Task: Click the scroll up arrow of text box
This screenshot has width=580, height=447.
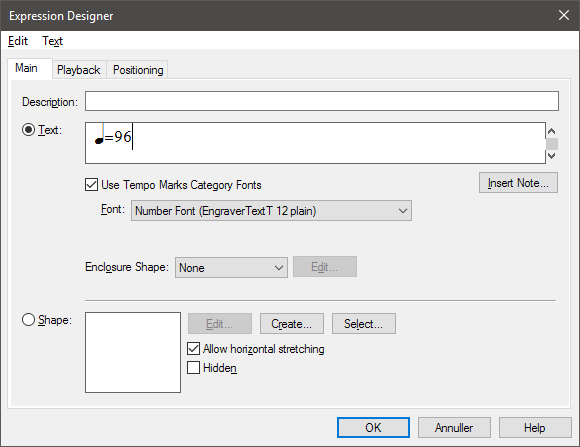Action: [552, 131]
